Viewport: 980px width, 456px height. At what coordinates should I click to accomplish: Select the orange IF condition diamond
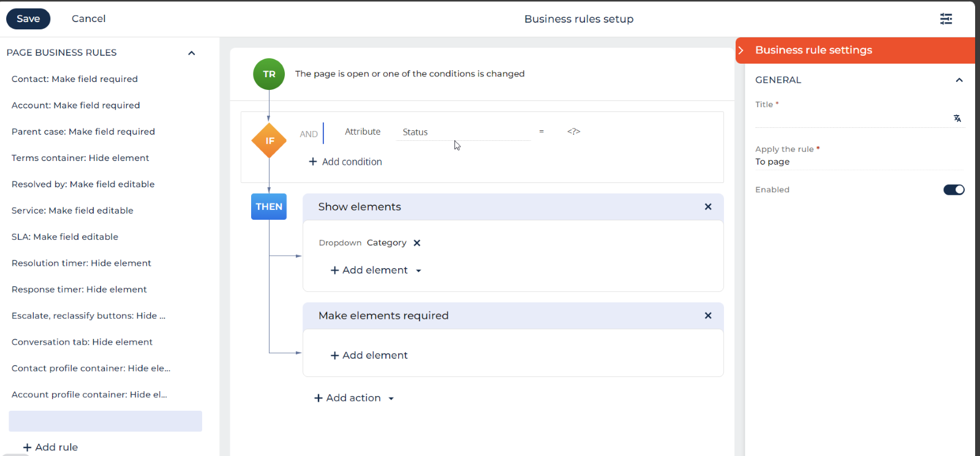click(269, 141)
